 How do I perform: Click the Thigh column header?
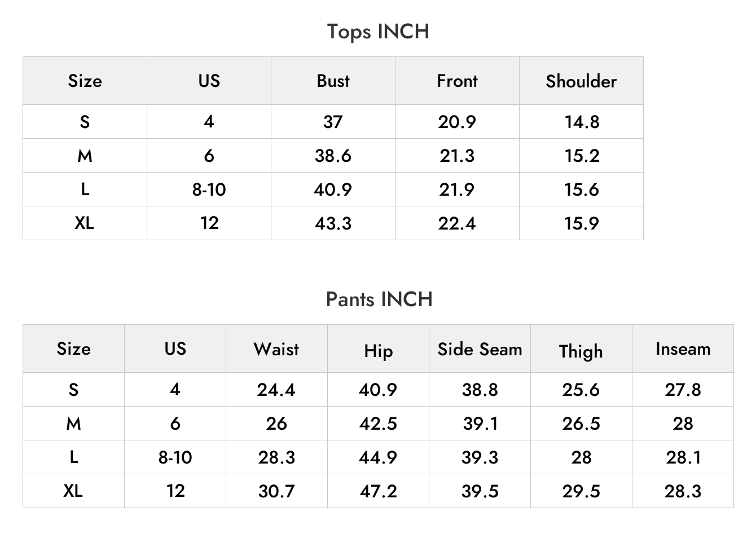(x=581, y=351)
